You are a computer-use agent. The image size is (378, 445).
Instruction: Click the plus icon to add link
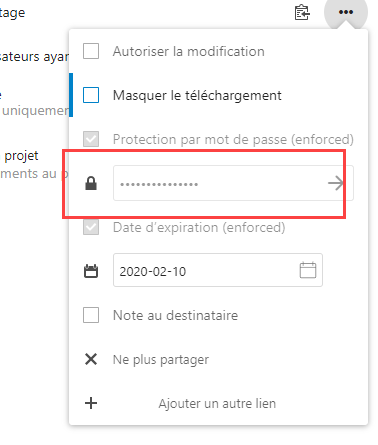click(x=91, y=403)
